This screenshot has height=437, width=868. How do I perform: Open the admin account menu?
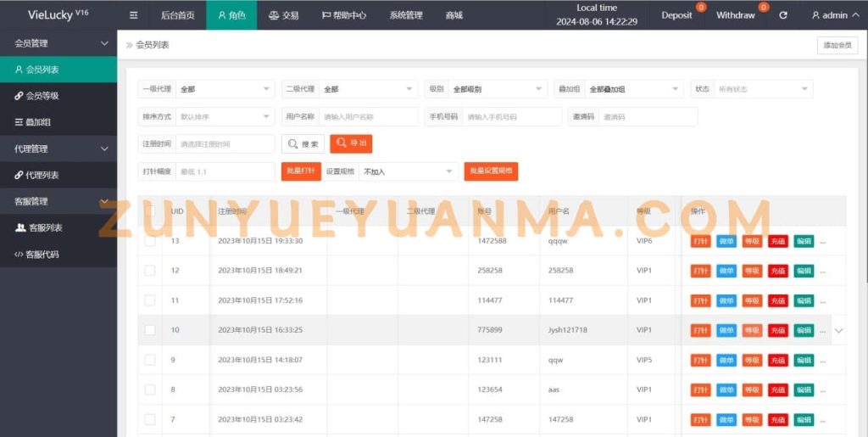[x=837, y=15]
